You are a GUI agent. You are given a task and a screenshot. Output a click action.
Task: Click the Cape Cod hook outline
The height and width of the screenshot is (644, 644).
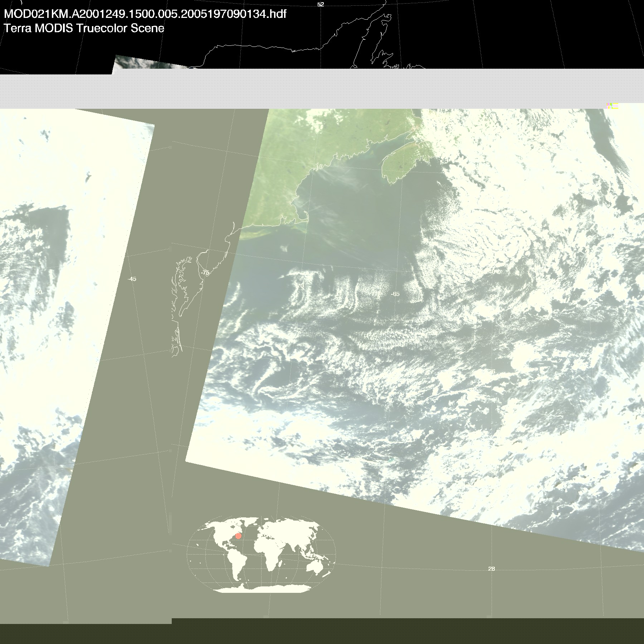click(x=305, y=217)
